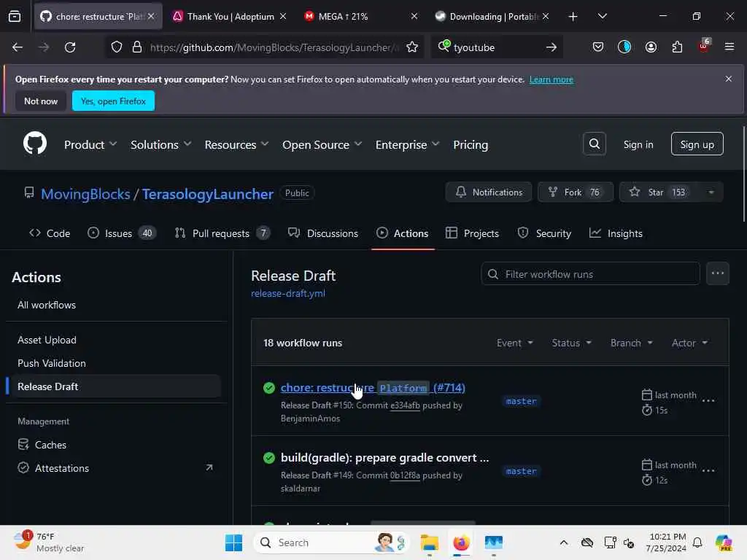Viewport: 747px width, 560px height.
Task: Open the Actor filter dropdown
Action: (690, 343)
